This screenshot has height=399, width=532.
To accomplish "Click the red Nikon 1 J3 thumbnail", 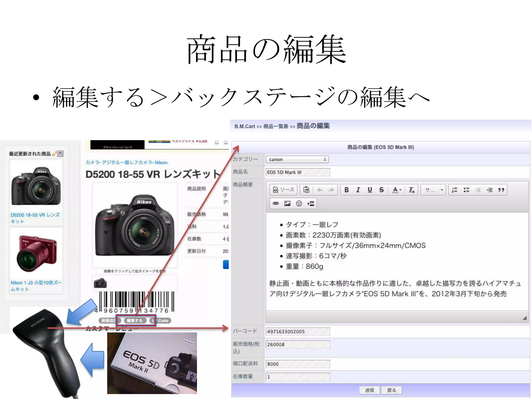I will click(x=37, y=254).
